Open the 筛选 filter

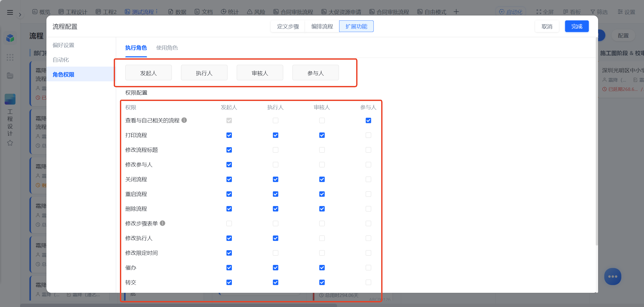pyautogui.click(x=599, y=12)
